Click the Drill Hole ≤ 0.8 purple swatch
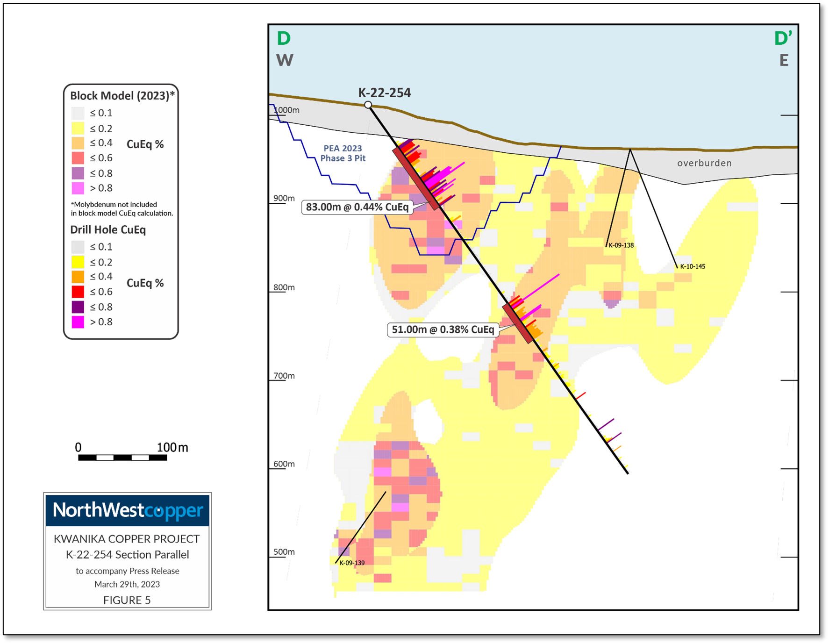The height and width of the screenshot is (644, 829). 78,307
